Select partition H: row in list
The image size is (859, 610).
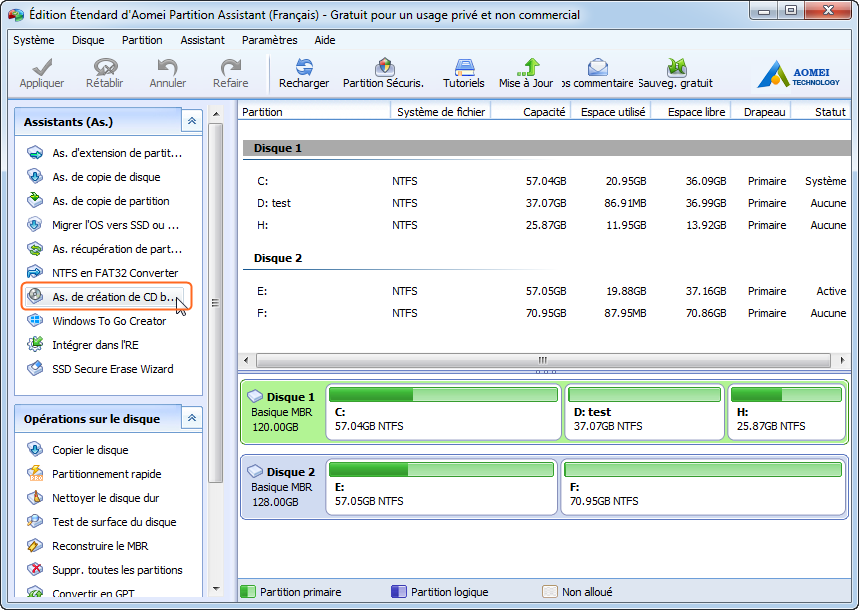point(547,225)
